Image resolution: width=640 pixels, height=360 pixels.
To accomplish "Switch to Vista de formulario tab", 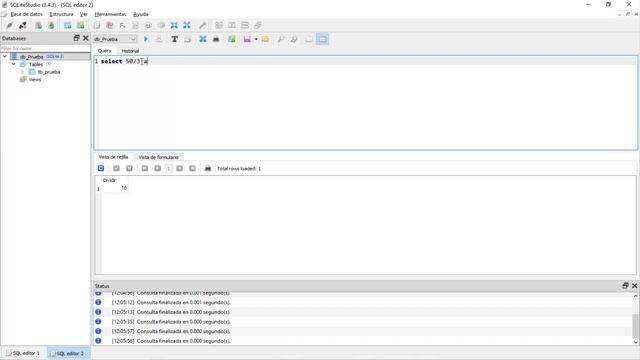I will click(158, 157).
